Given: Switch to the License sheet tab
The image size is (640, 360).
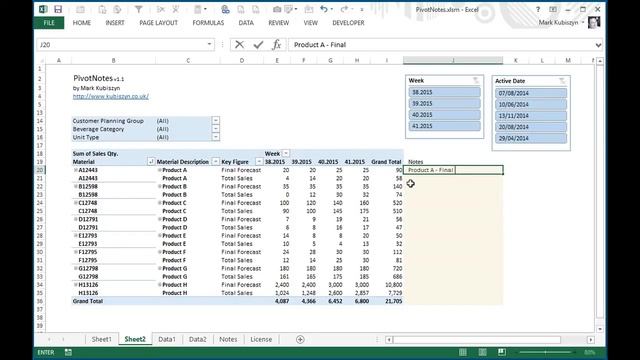Looking at the screenshot, I should pyautogui.click(x=261, y=339).
